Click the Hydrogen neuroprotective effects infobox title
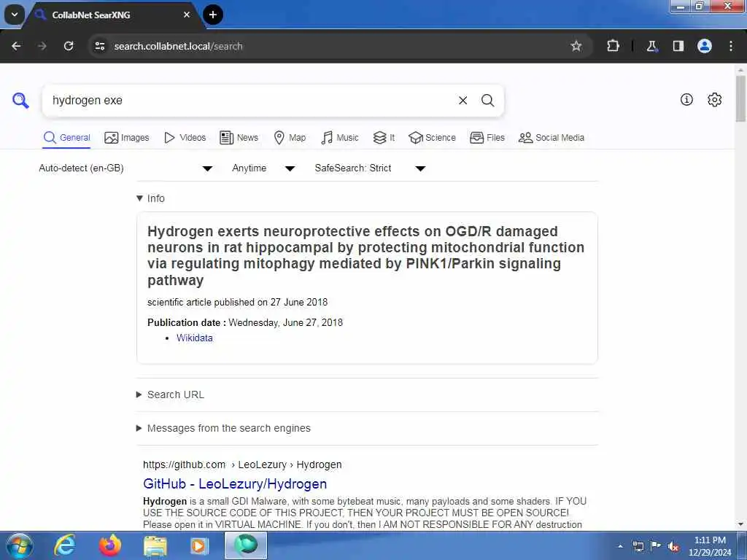 pos(366,256)
